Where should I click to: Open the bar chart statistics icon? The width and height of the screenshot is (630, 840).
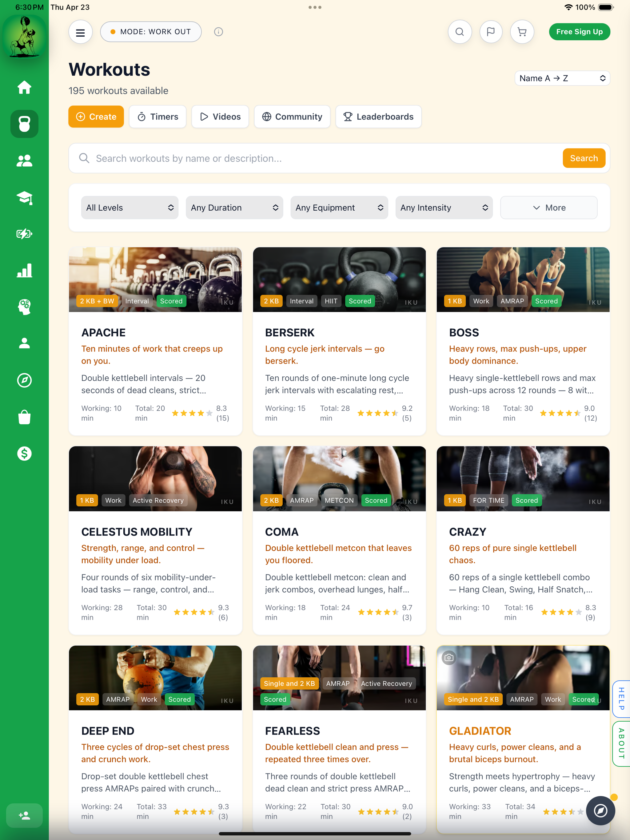point(24,270)
